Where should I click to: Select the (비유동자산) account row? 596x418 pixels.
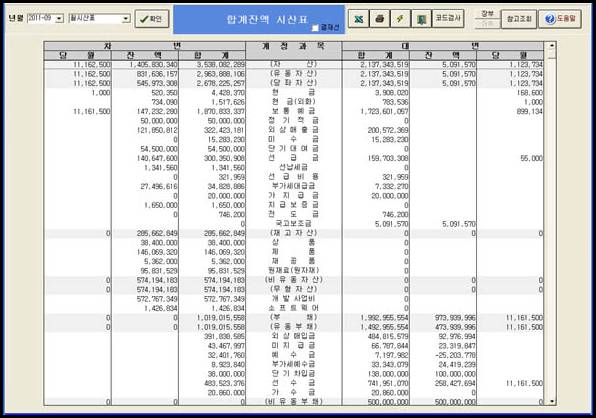293,280
